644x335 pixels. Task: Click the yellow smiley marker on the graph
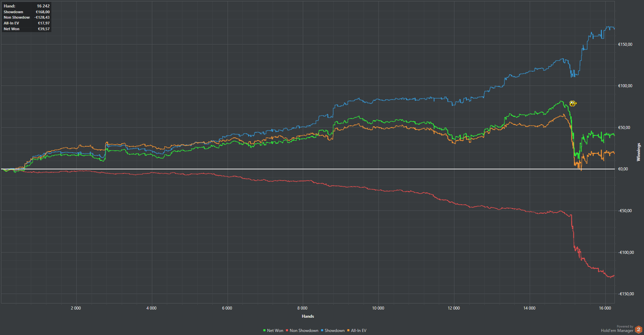(x=573, y=104)
